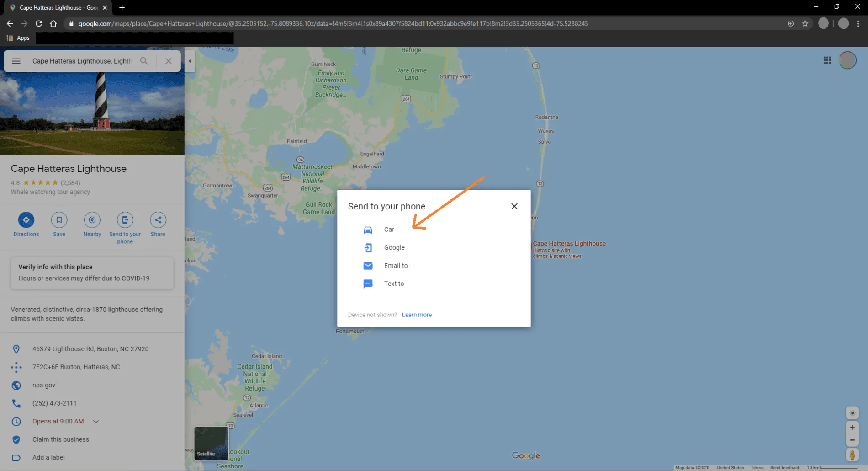Open the Google account avatar
Screen dimensions: 868x471
[847, 60]
